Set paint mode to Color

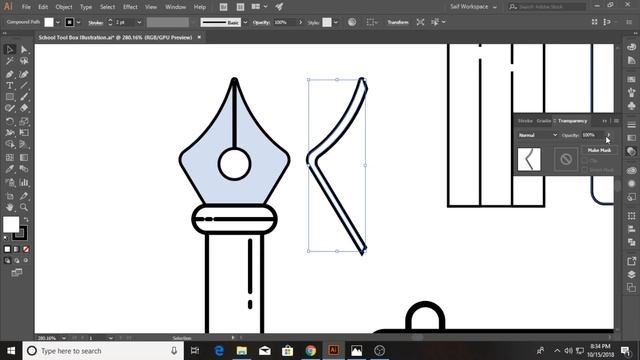pos(7,249)
